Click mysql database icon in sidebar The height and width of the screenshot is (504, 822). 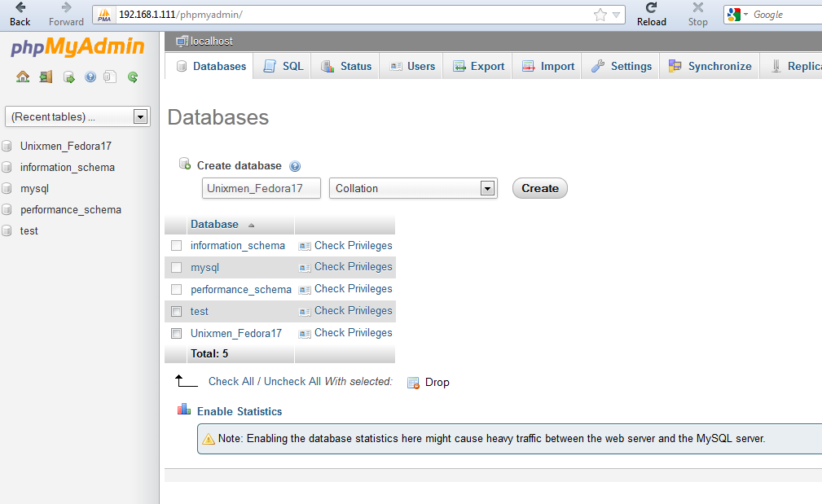click(x=7, y=189)
